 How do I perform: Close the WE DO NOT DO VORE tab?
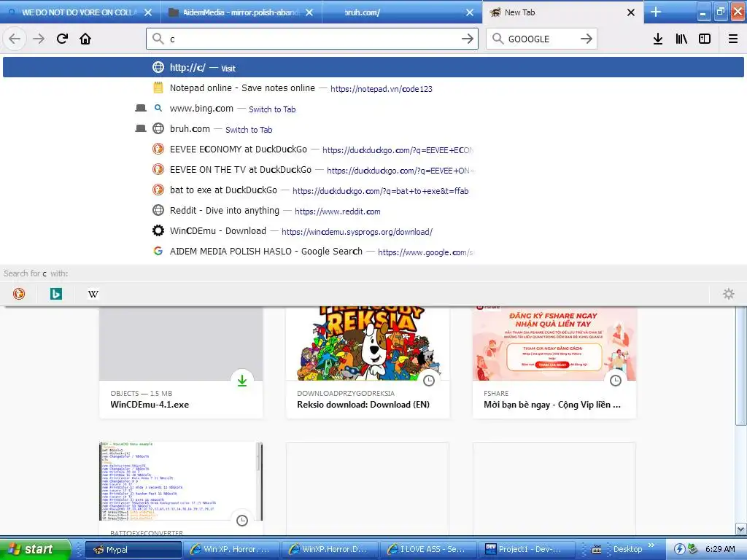point(148,12)
